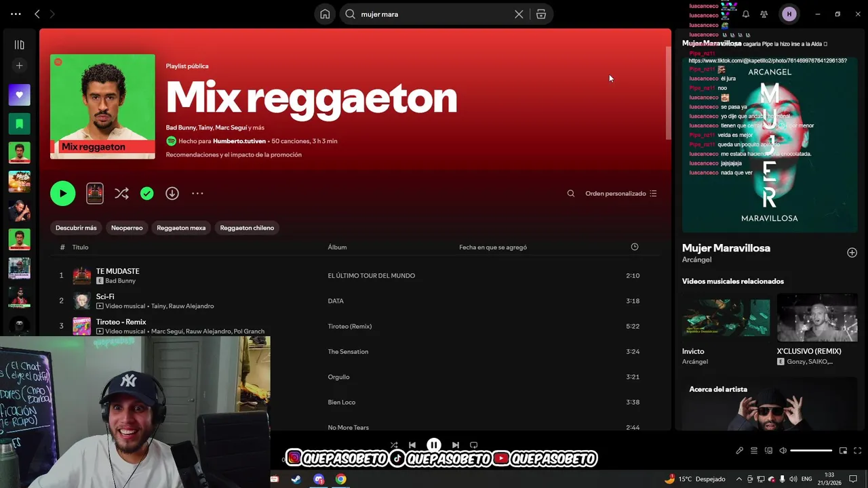The image size is (868, 488).
Task: Select the 'Reggaeton mexa' chip
Action: click(x=181, y=228)
